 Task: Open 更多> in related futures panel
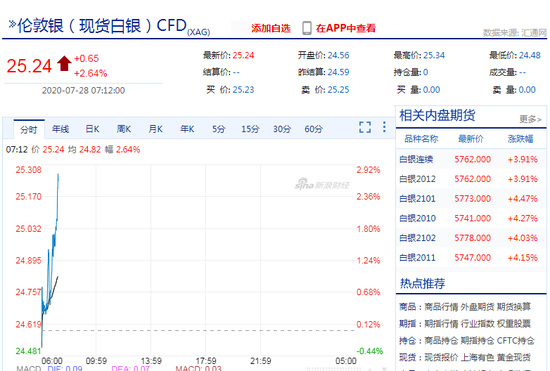point(530,119)
